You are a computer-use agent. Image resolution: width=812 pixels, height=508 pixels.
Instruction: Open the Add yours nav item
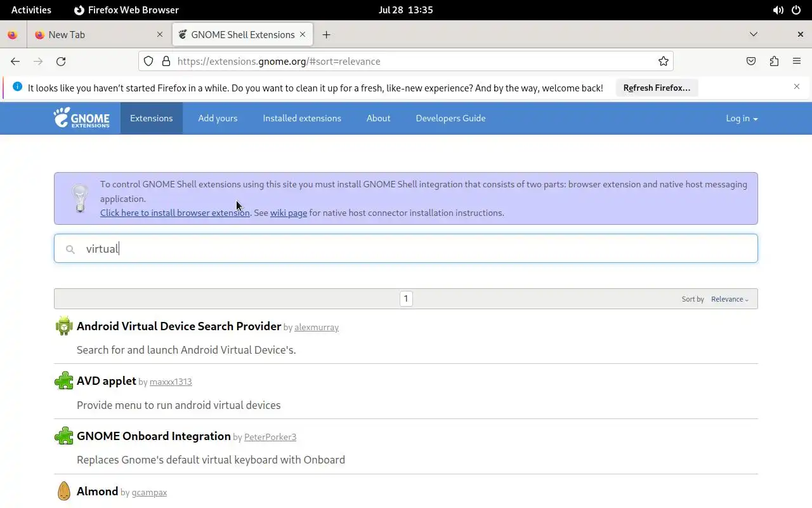[x=218, y=118]
